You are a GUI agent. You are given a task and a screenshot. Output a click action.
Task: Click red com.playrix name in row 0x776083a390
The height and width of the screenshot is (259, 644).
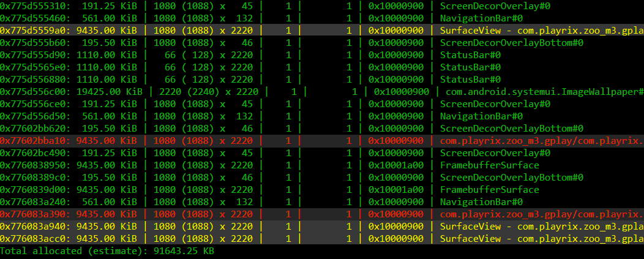point(542,214)
